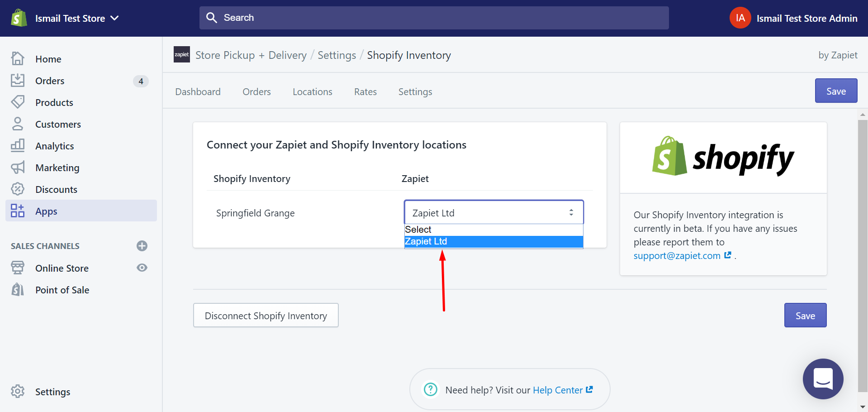Click the Analytics bar chart icon

pyautogui.click(x=18, y=145)
